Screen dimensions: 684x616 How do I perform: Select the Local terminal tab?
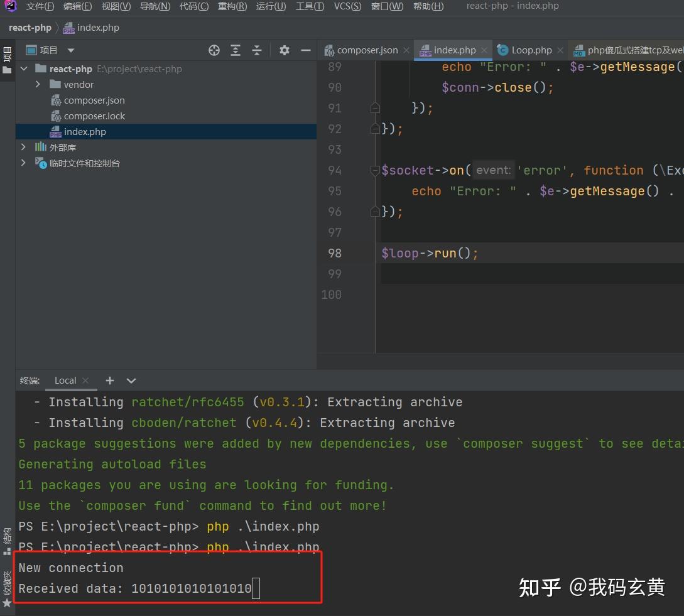[65, 380]
